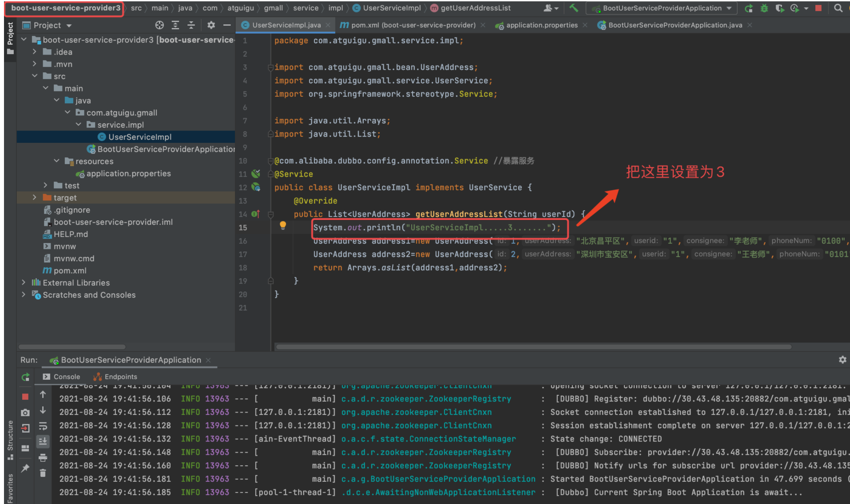850x504 pixels.
Task: Click Up the stack trace arrow
Action: tap(43, 394)
